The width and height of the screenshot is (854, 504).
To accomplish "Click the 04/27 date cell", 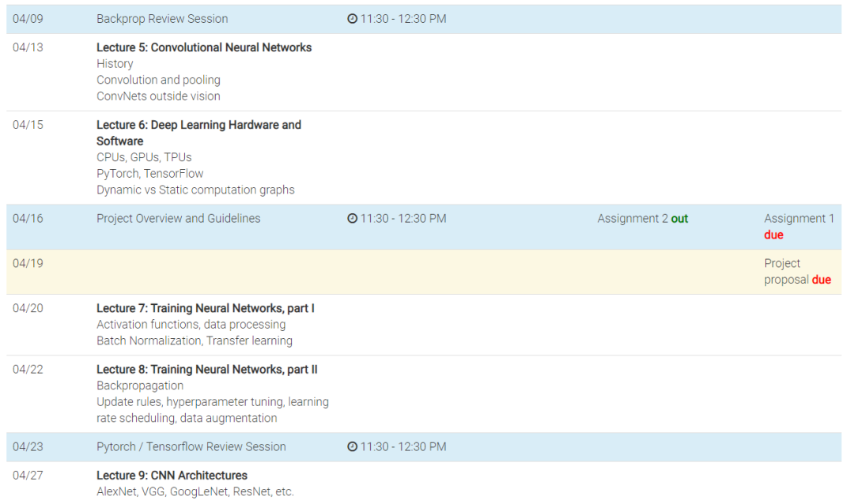I will [28, 476].
